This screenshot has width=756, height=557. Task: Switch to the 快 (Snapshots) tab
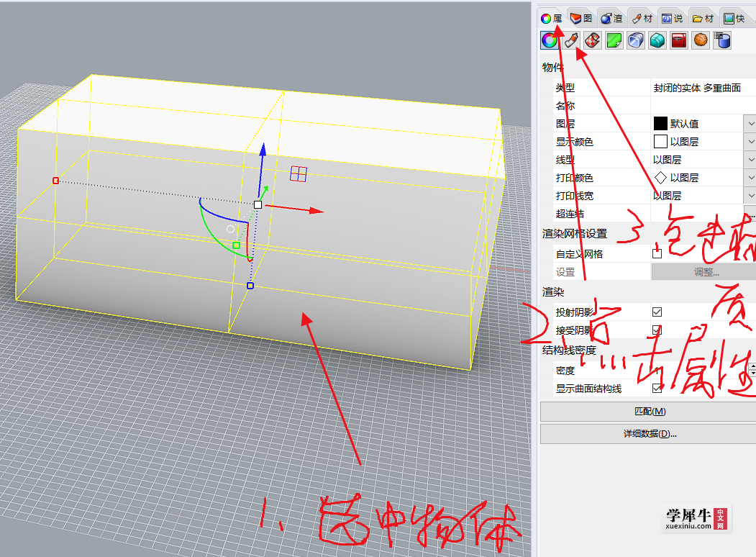tap(734, 18)
